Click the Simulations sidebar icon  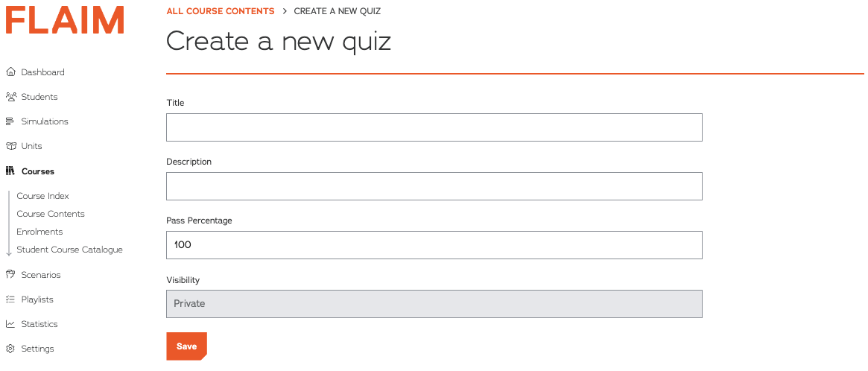tap(10, 121)
